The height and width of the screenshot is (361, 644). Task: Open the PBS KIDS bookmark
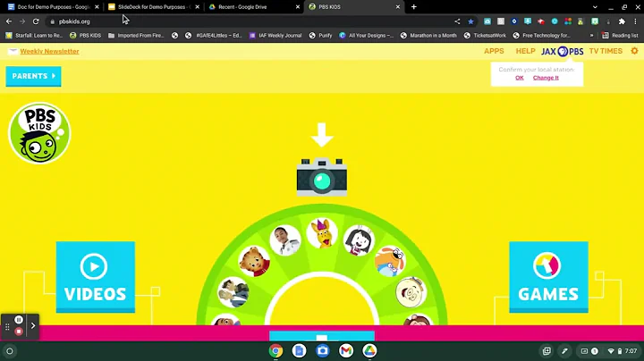coord(86,36)
